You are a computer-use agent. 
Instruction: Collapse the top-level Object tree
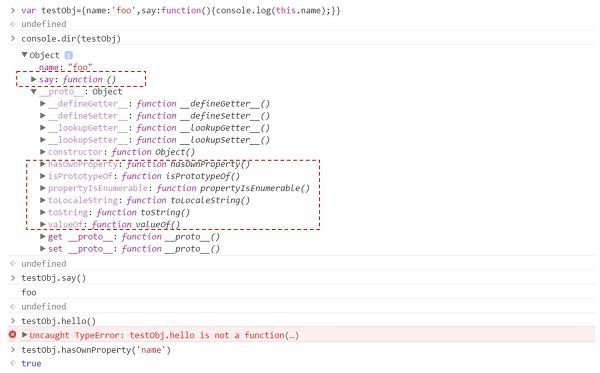(24, 55)
